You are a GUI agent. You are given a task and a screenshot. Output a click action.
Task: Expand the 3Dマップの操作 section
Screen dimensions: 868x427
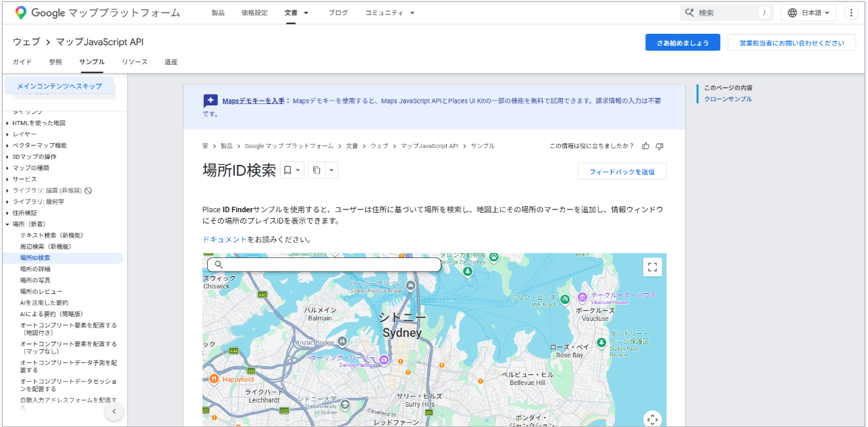(7, 157)
